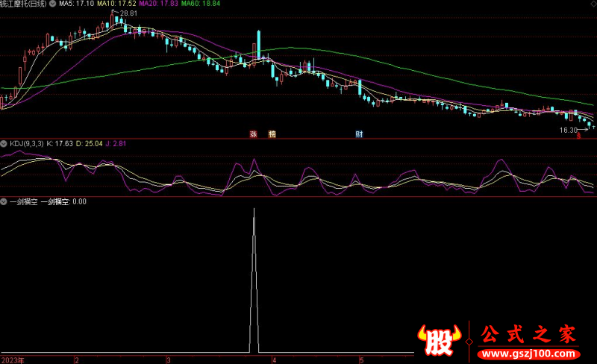
Task: Click the KDJ(9,3,3) indicator name
Action: pos(25,142)
